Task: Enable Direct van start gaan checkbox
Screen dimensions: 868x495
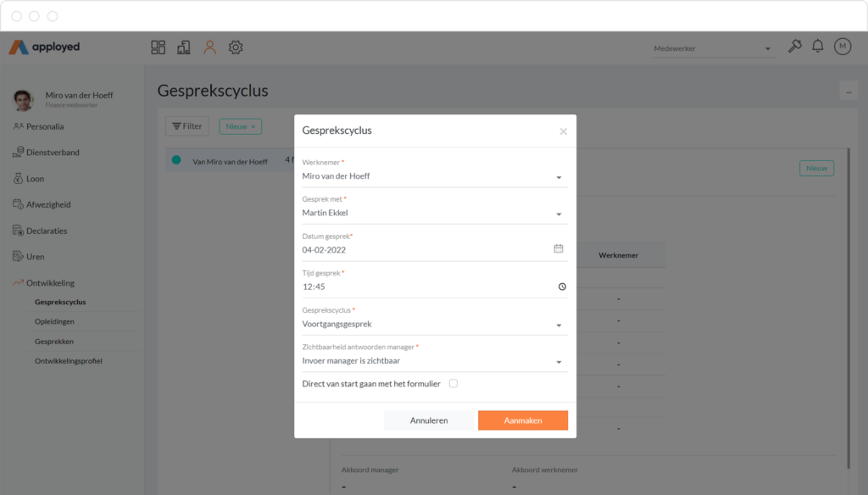Action: coord(453,383)
